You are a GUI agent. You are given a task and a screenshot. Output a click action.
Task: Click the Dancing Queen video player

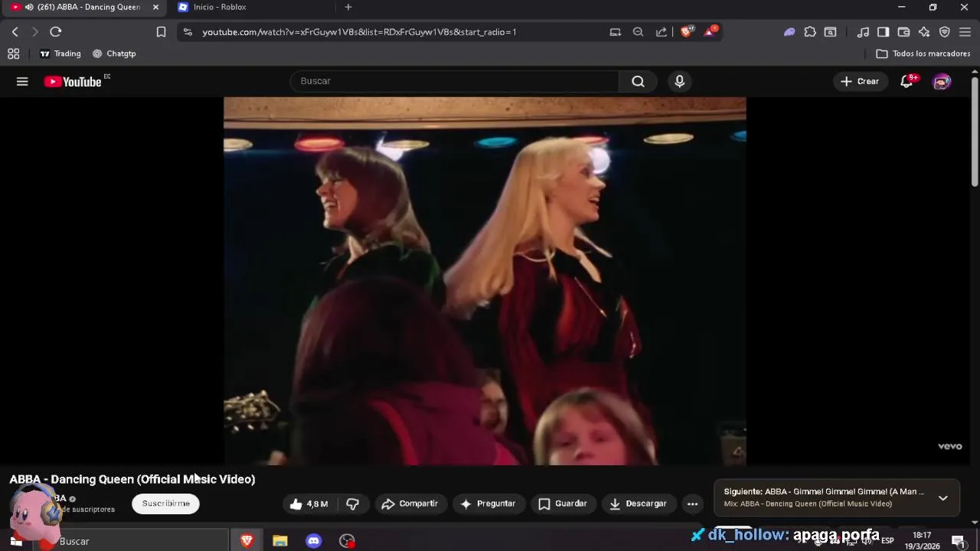(x=485, y=281)
